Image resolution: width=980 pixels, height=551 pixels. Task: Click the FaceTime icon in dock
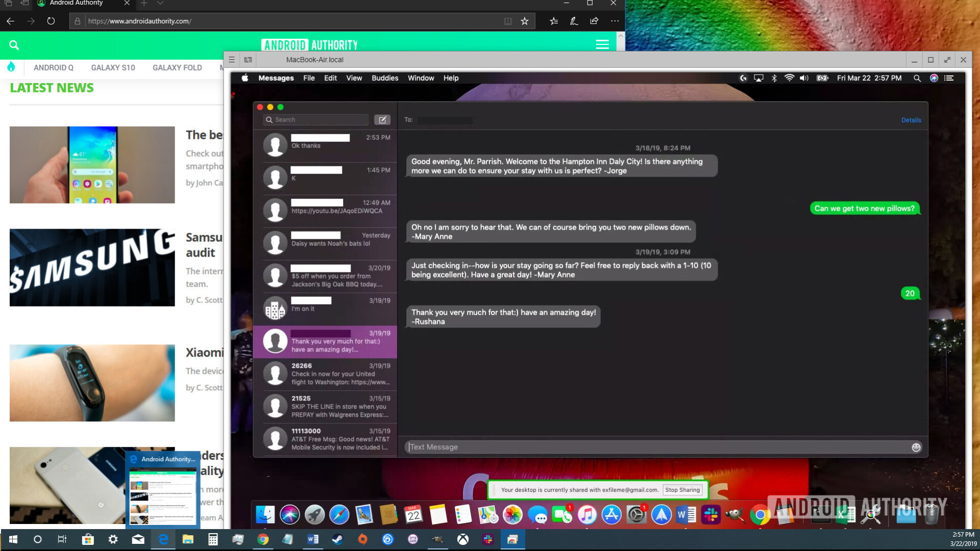click(562, 515)
